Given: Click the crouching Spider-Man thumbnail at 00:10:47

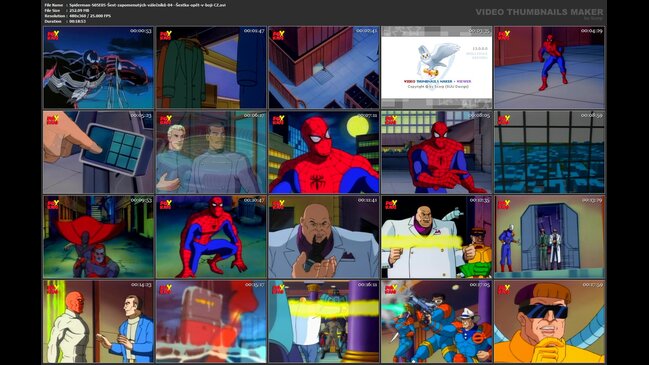Looking at the screenshot, I should point(211,237).
